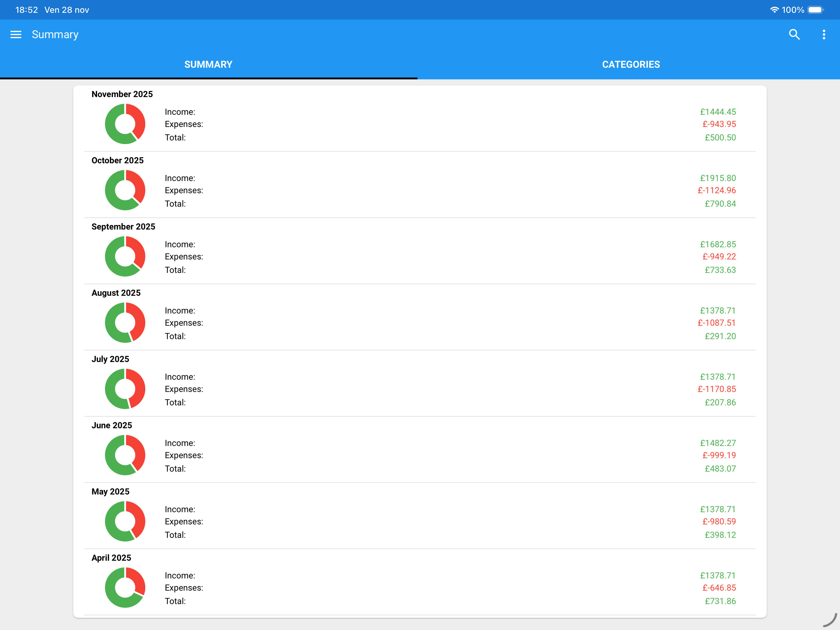Select the June 2025 total amount
840x630 pixels.
720,468
